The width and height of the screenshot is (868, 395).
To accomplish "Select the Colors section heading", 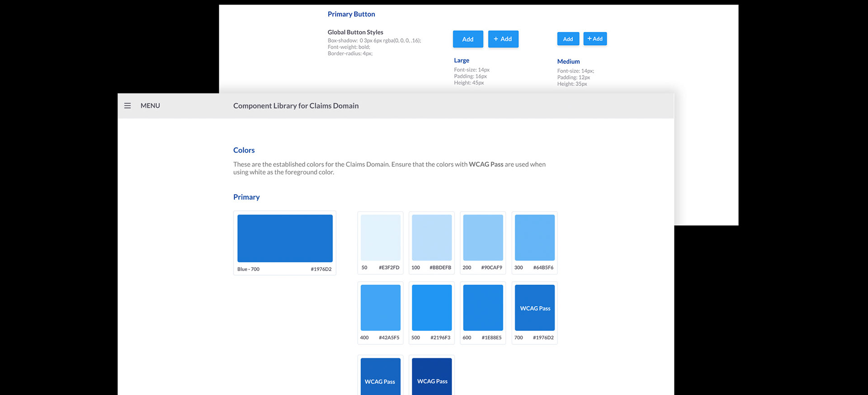I will click(x=244, y=150).
